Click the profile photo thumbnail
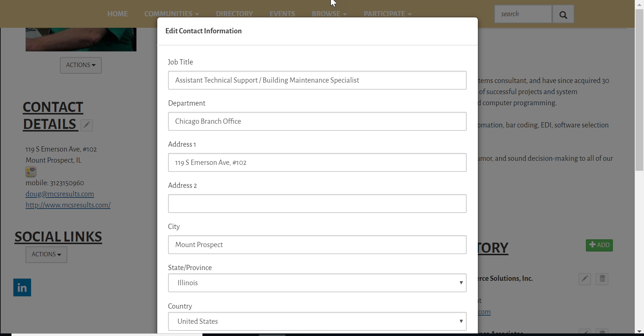Screen dimensions: 644x336 [81, 39]
